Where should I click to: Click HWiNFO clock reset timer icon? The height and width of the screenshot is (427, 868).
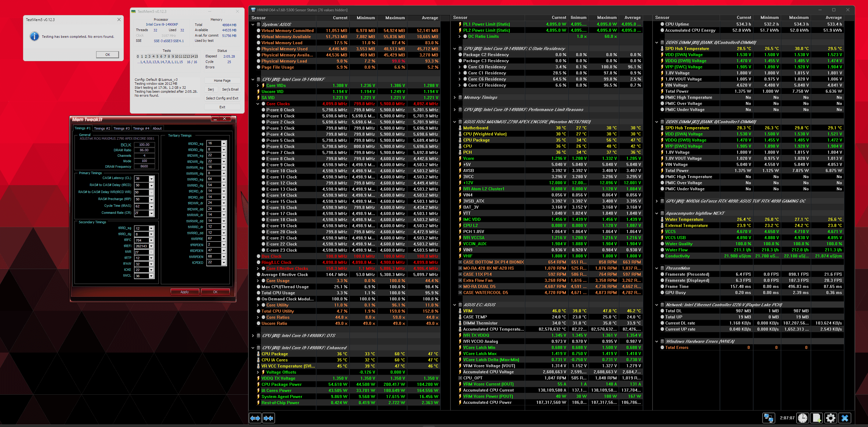[x=802, y=418]
